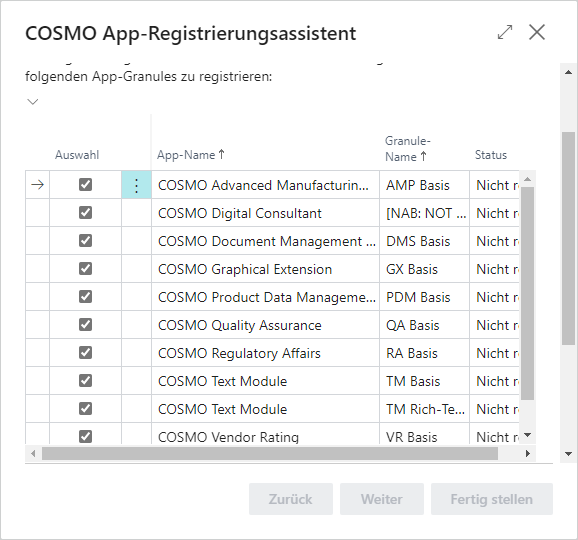Uncheck Auswahl for COSMO Quality Assurance
Image resolution: width=578 pixels, height=540 pixels.
(86, 325)
